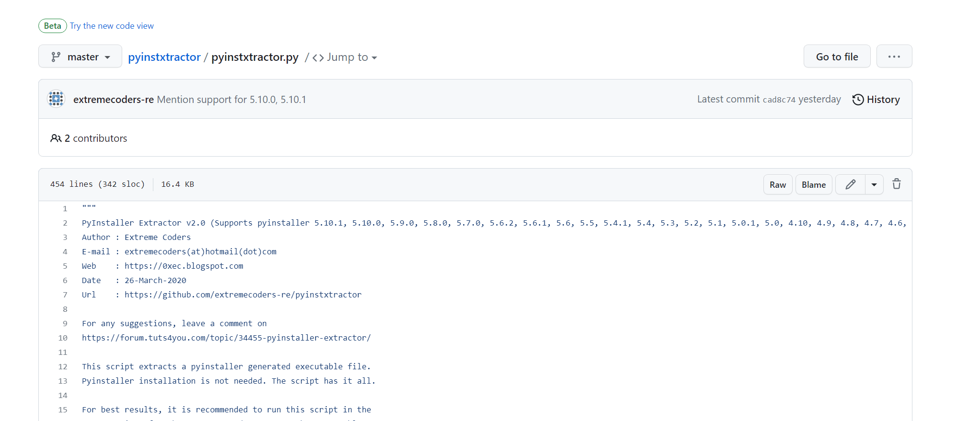Click the 'yesterday' commit timestamp
980x421 pixels.
(x=819, y=99)
